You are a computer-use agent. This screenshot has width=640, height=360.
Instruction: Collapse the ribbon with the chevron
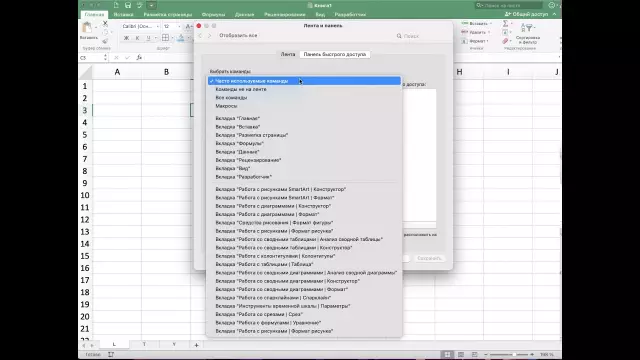click(x=554, y=14)
